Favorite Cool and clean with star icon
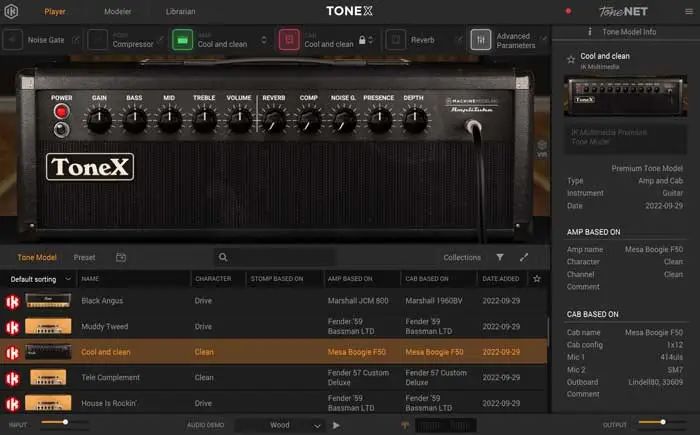Screen dimensions: 700x435 (571, 59)
